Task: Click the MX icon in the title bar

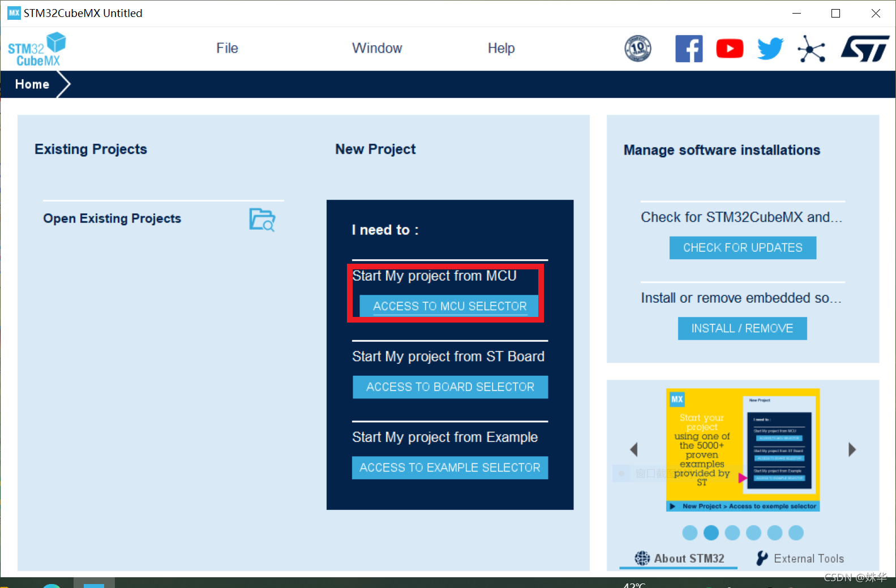Action: pos(14,13)
